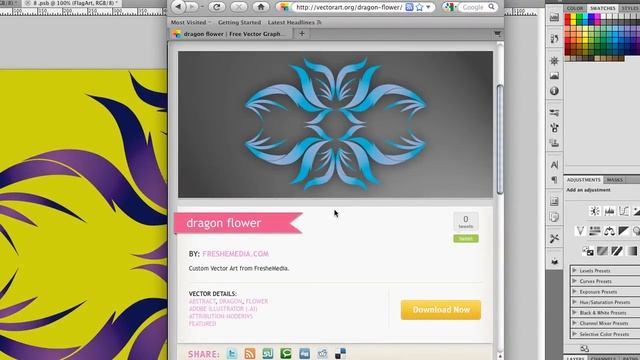Open the Tool Presets panel icon
The width and height of the screenshot is (640, 360).
pos(554,238)
